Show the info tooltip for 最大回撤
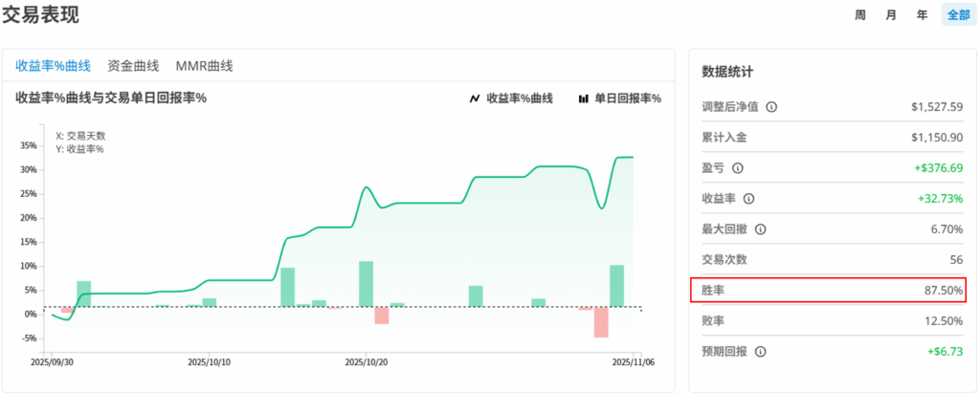 click(x=762, y=230)
